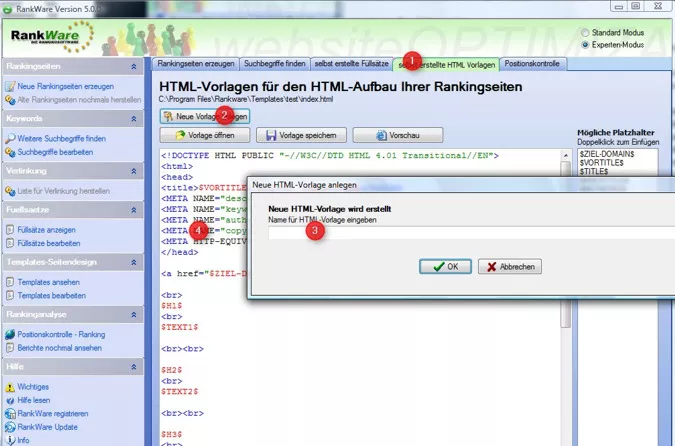
Task: Click the Vorlage speichern button
Action: tap(301, 135)
